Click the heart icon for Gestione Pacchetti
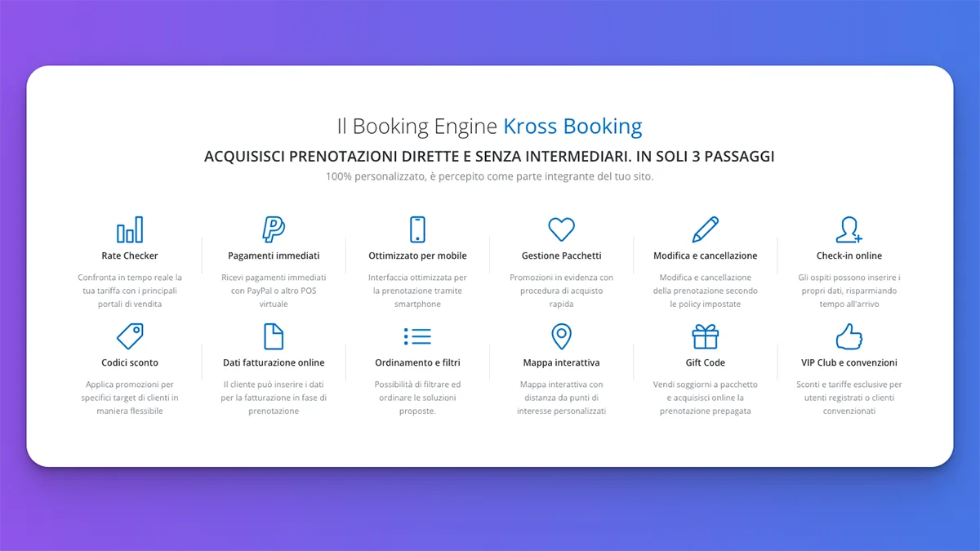 tap(561, 229)
